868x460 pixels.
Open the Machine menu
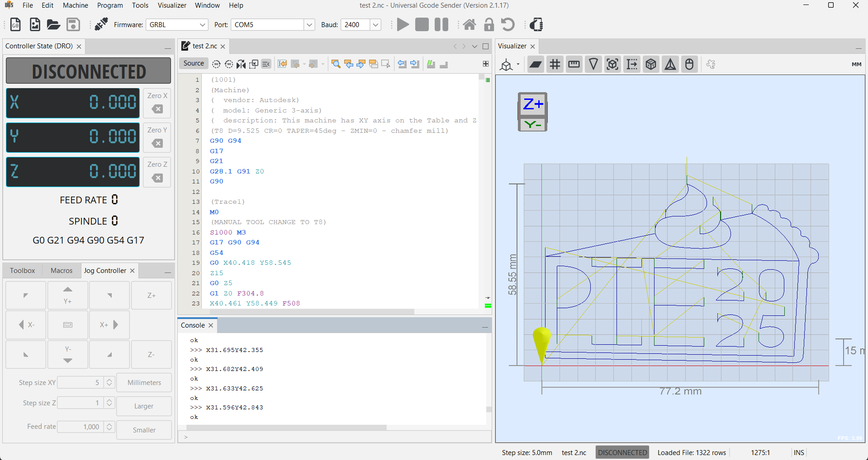pyautogui.click(x=75, y=5)
